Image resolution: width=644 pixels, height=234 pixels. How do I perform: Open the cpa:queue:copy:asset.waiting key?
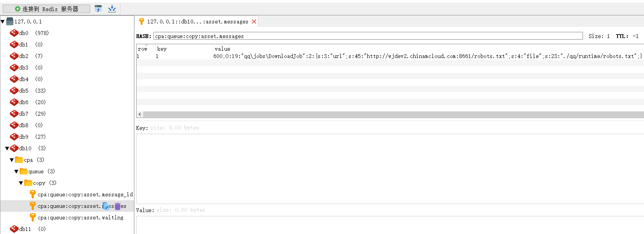80,217
